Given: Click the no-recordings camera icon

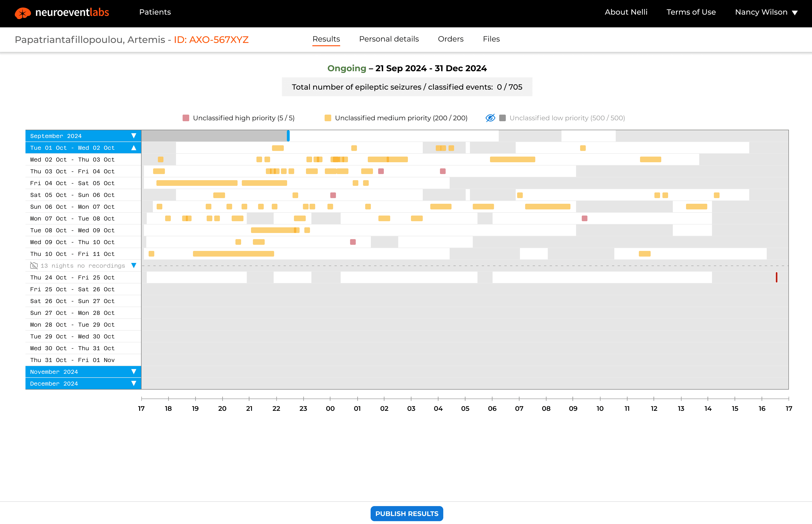Looking at the screenshot, I should [x=34, y=266].
